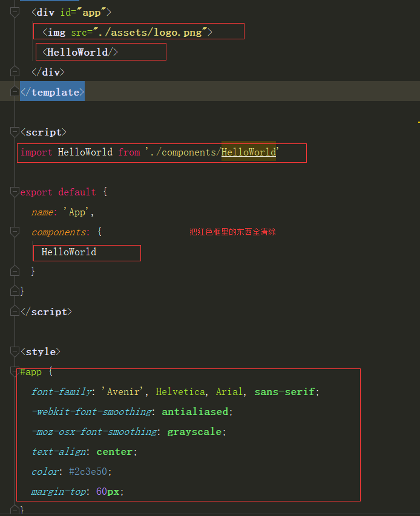Click the text-align property
This screenshot has width=420, height=516.
tap(59, 451)
